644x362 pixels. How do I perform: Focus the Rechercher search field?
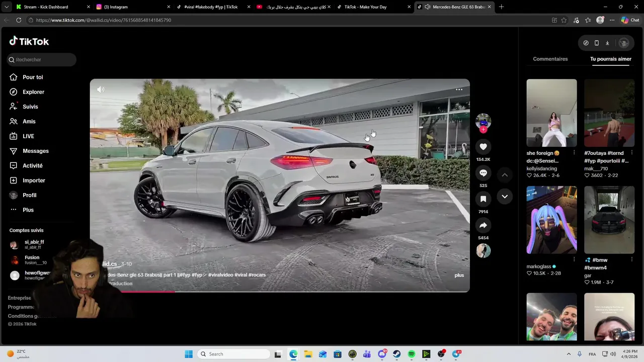tap(42, 59)
